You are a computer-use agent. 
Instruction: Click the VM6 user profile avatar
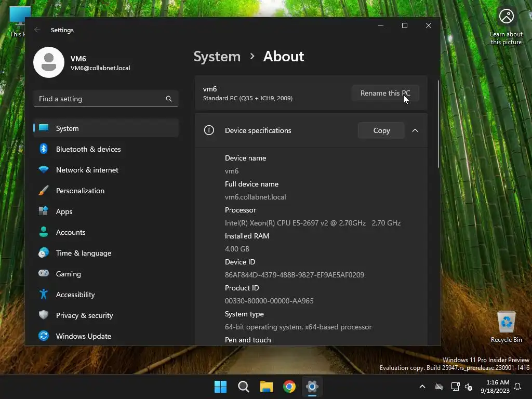point(49,62)
